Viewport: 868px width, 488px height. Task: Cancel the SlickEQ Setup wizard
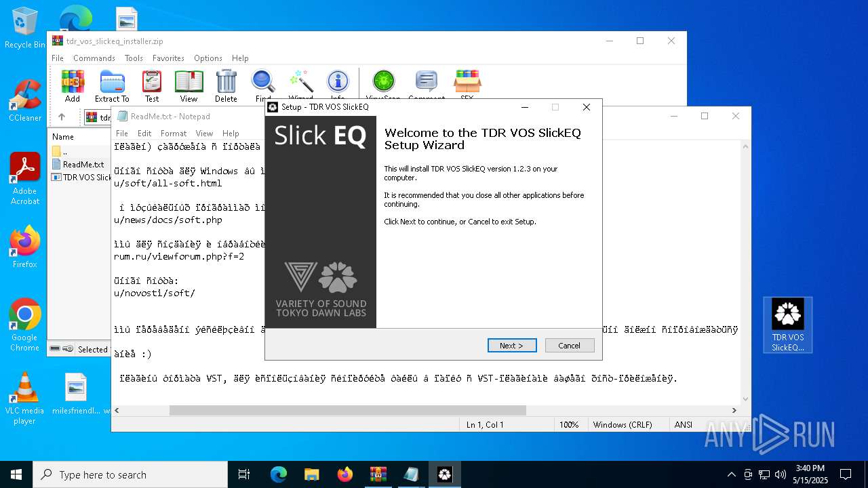point(570,346)
